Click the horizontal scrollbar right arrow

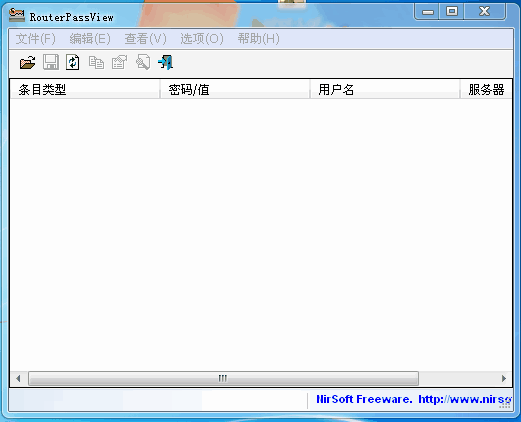coord(504,379)
